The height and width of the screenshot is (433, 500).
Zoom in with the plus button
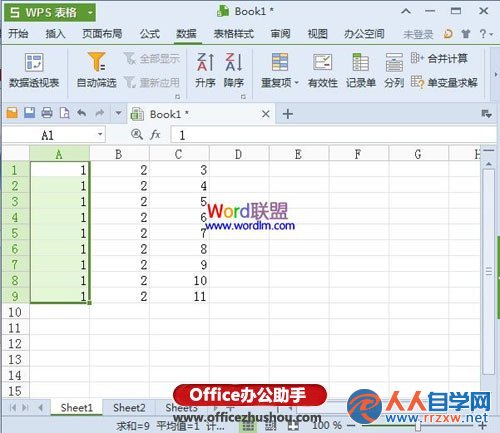pos(482,426)
